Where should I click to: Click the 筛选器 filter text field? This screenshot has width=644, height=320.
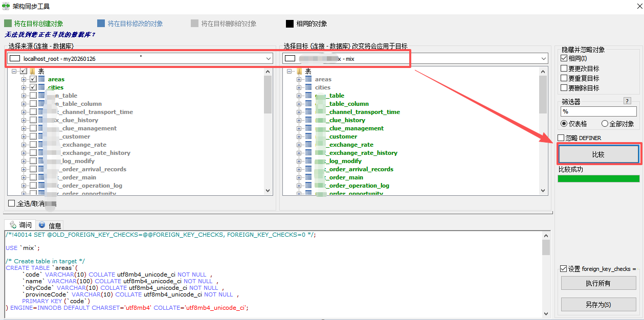point(598,111)
